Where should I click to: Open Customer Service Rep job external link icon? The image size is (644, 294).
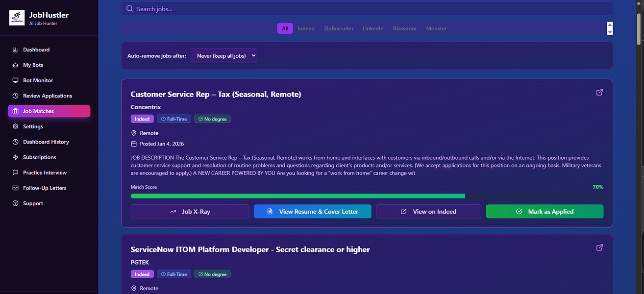[x=599, y=92]
